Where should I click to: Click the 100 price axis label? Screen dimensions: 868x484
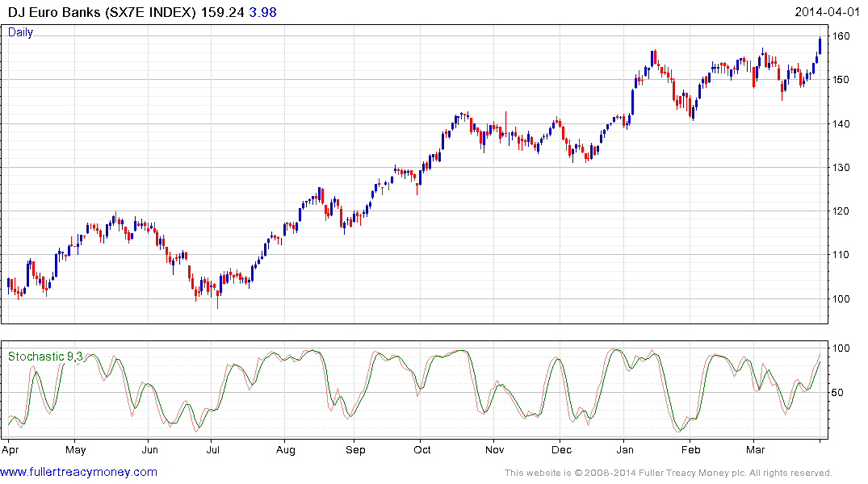(x=841, y=299)
